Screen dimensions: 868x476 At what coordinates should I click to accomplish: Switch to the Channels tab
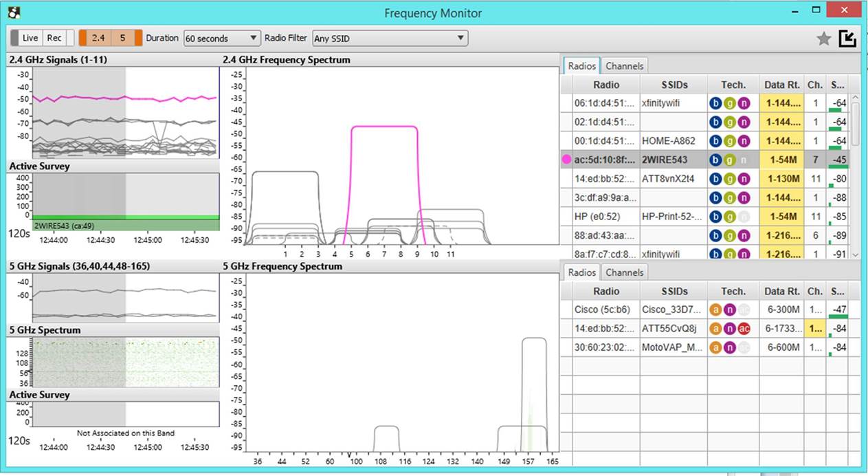[x=624, y=65]
